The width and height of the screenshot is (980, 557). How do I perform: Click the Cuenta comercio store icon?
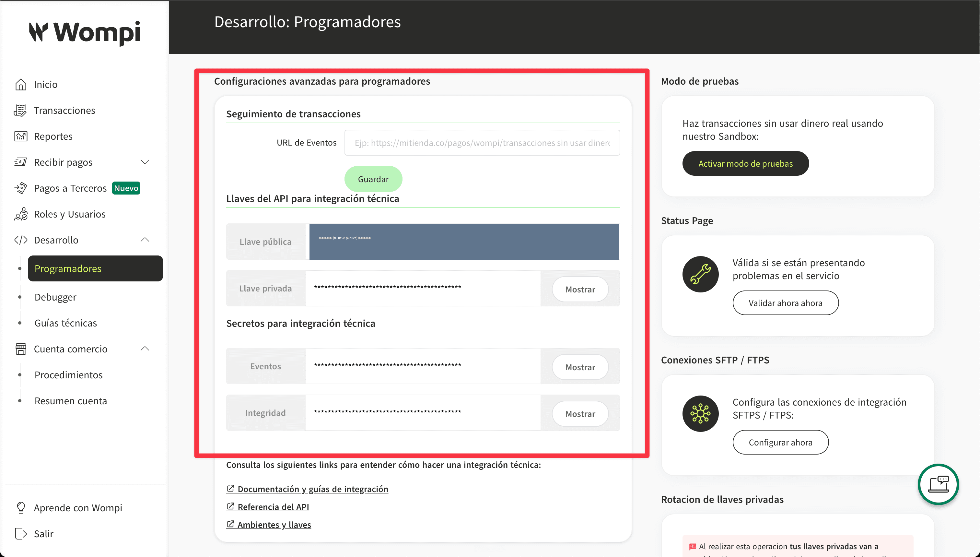click(21, 349)
